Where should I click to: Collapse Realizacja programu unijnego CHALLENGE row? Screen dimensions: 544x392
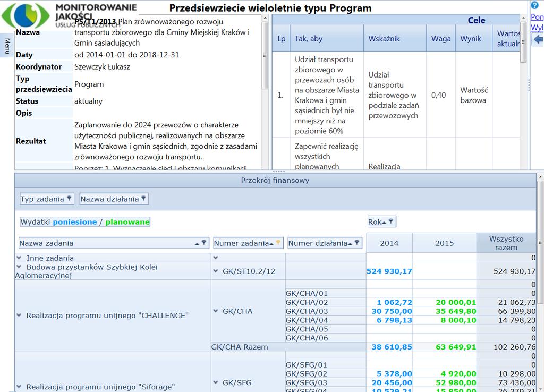(19, 316)
